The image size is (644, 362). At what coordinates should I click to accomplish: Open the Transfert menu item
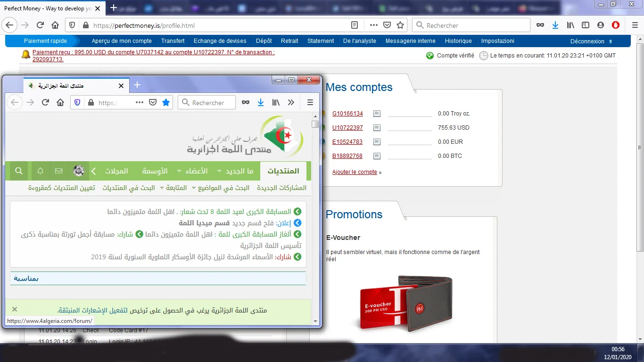click(x=173, y=41)
